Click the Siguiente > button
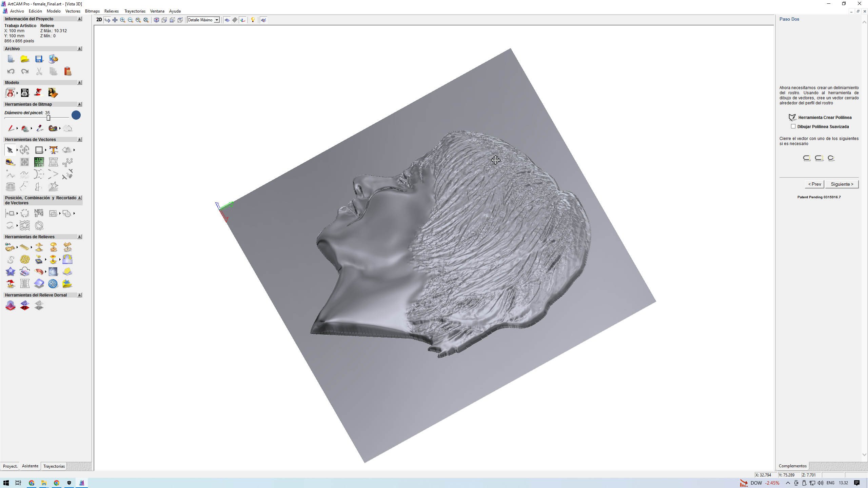868x488 pixels. point(842,184)
